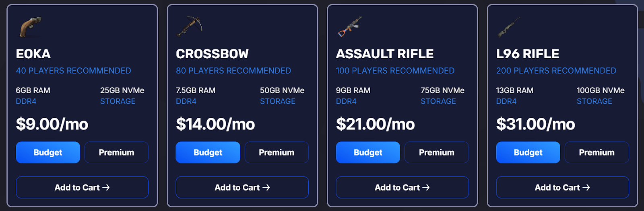Screen dimensions: 644x211
Task: Select Budget tier for L96 RIFLE plan
Action: (528, 152)
